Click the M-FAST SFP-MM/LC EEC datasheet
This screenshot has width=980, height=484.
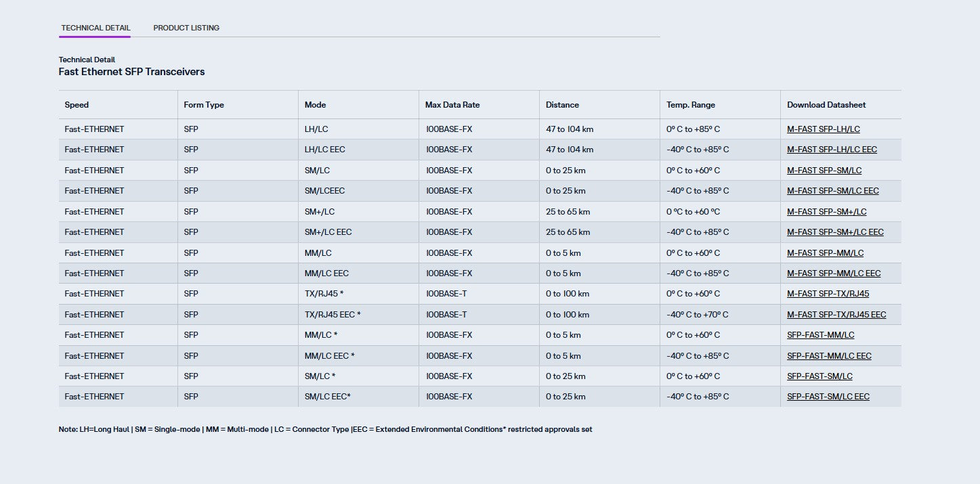(x=834, y=273)
